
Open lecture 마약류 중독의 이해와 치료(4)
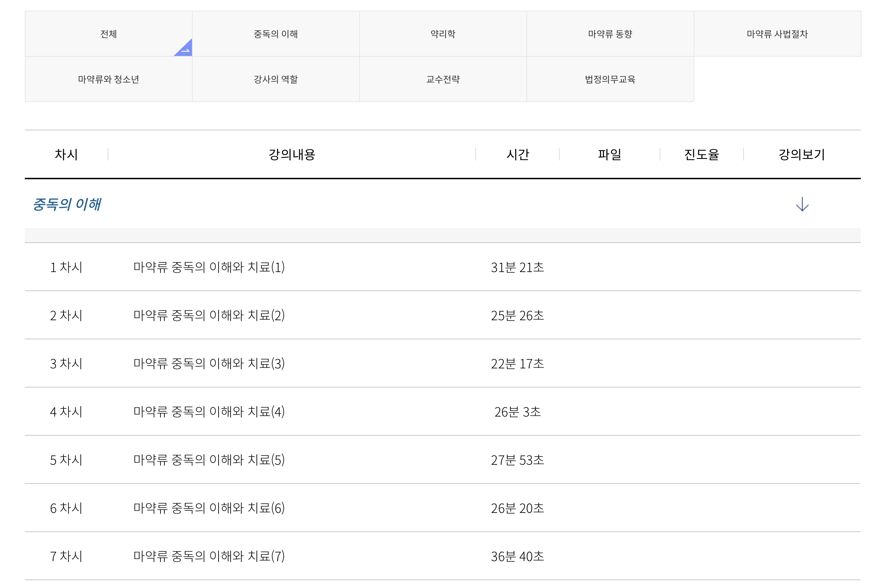coord(209,411)
